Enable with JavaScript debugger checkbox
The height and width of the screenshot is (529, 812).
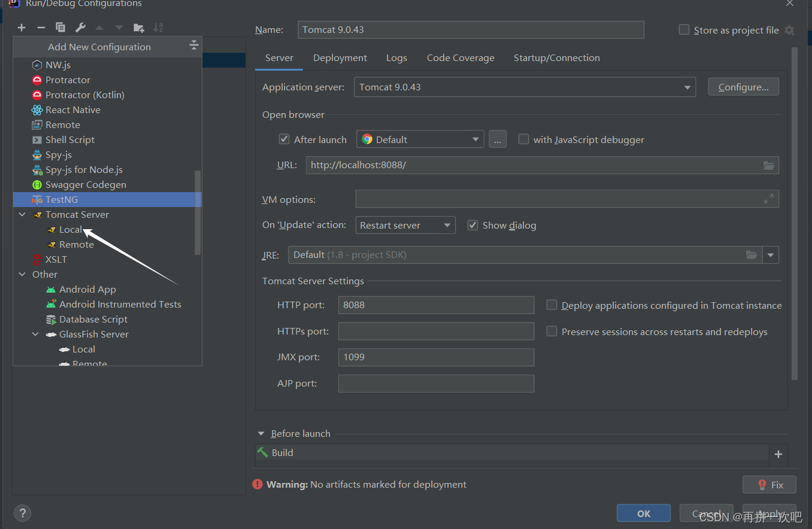(523, 139)
